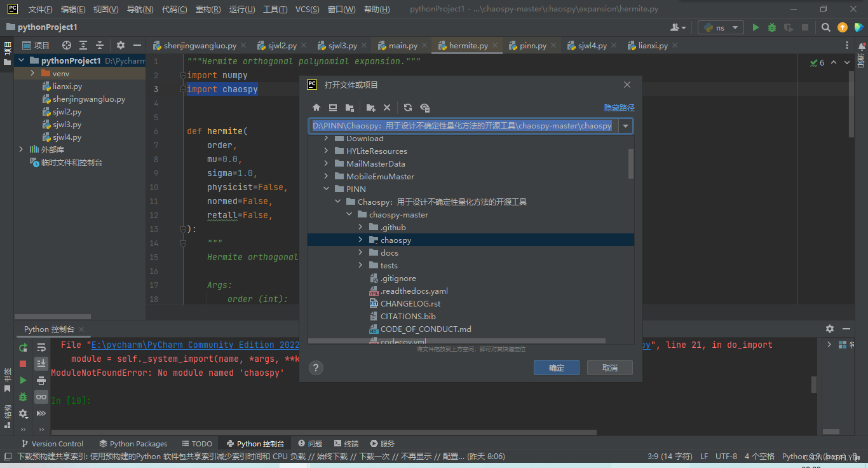This screenshot has height=468, width=868.
Task: Click the home directory icon in the dialog
Action: coord(316,107)
